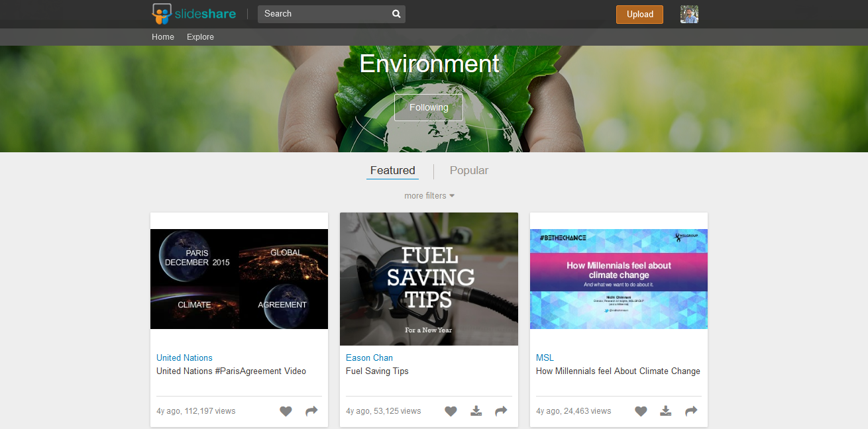
Task: Like How Millennials feel About Climate Change
Action: pos(641,411)
